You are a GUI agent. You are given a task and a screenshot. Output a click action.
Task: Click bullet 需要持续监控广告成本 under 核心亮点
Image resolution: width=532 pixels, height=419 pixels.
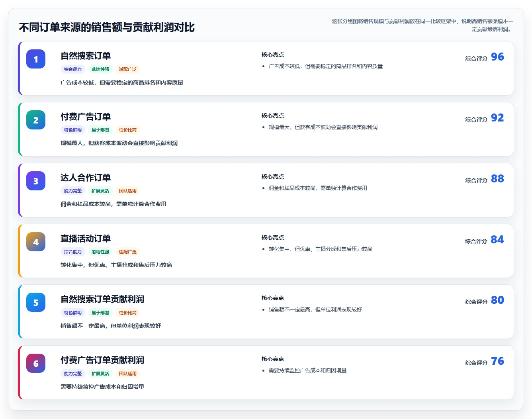[x=307, y=370]
